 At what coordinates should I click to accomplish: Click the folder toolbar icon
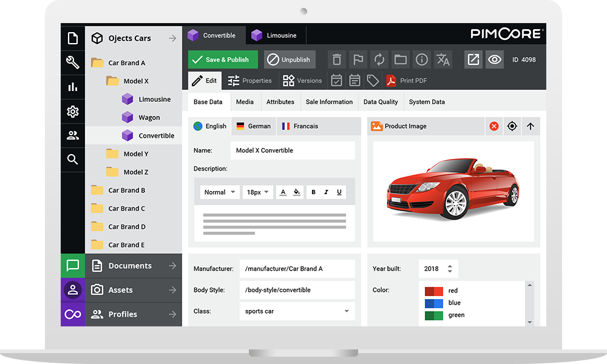pyautogui.click(x=400, y=59)
